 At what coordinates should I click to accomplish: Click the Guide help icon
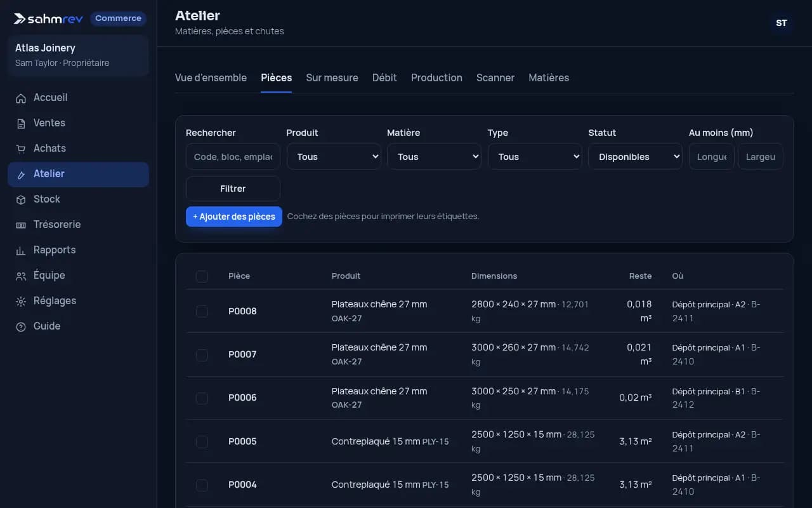click(21, 326)
